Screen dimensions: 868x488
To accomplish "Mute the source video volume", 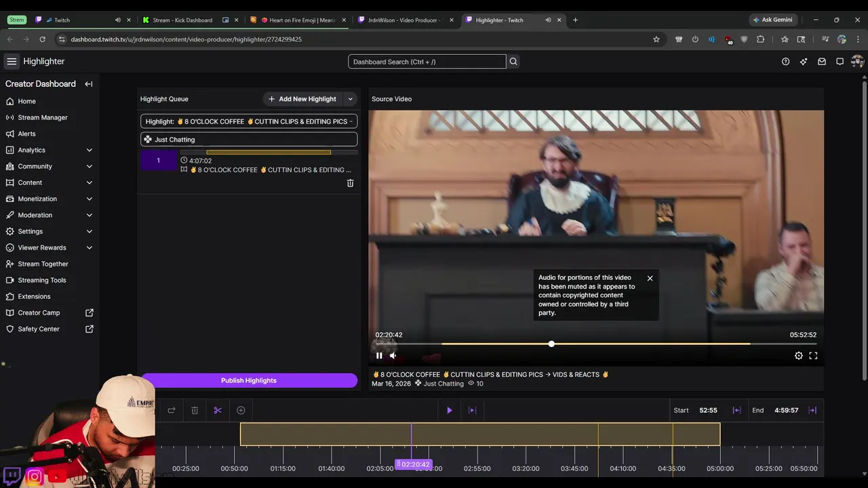I will pos(393,356).
